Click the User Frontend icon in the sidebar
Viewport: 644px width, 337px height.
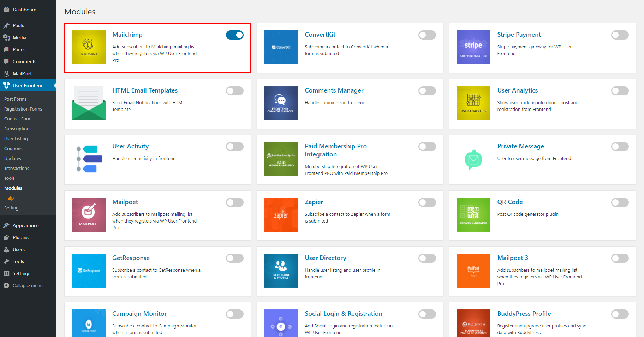point(6,85)
